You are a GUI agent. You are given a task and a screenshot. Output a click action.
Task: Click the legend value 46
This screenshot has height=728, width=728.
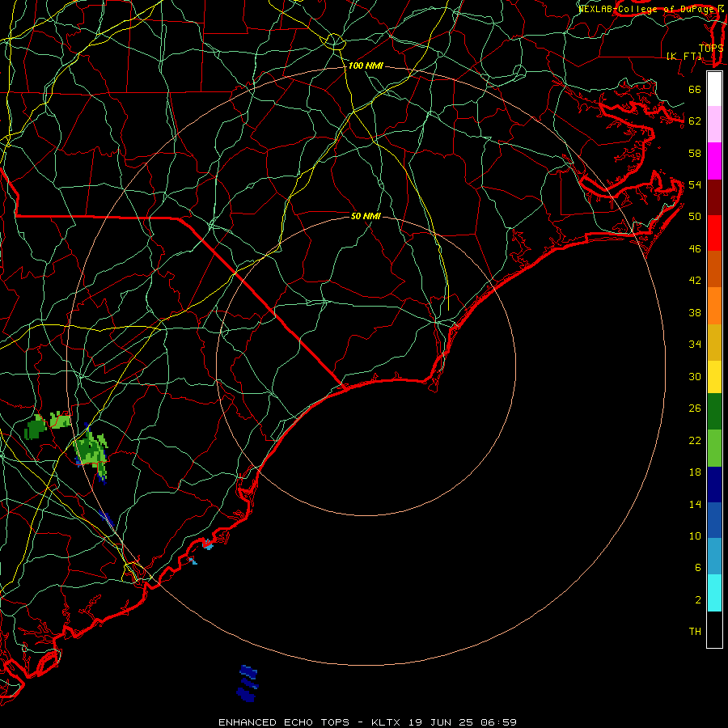pos(695,249)
